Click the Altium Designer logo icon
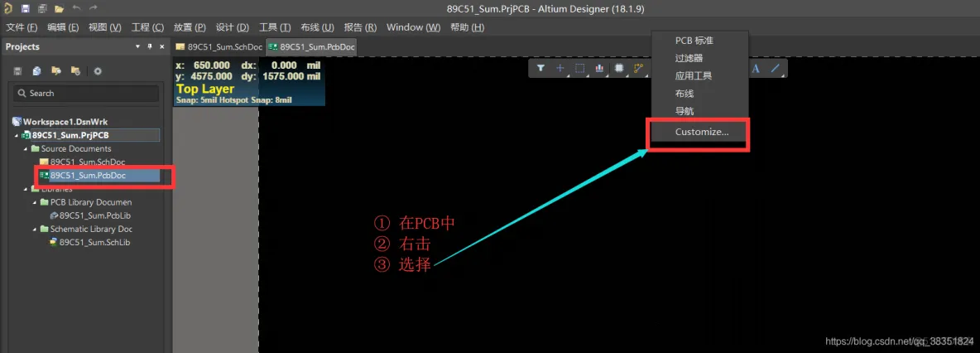This screenshot has height=353, width=980. [8, 9]
